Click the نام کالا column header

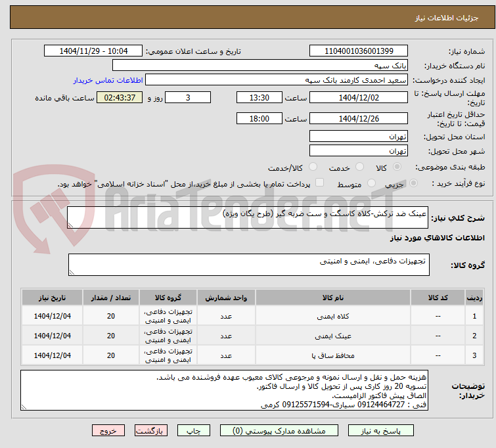click(333, 298)
